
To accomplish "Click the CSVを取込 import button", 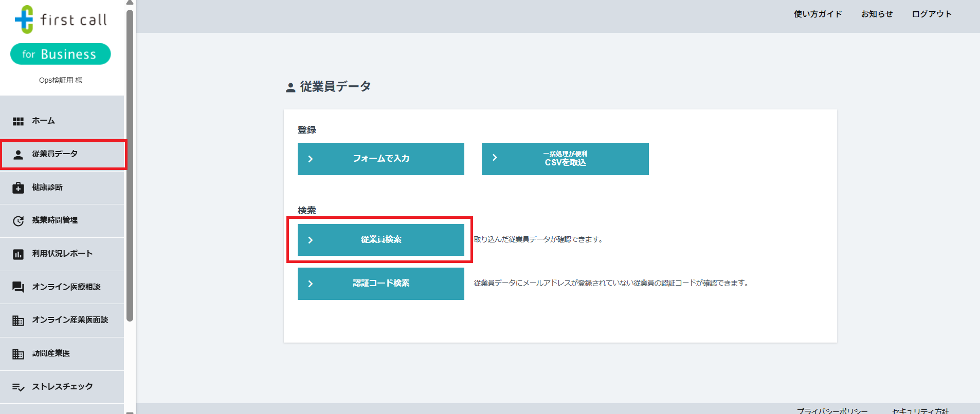I will pyautogui.click(x=565, y=159).
